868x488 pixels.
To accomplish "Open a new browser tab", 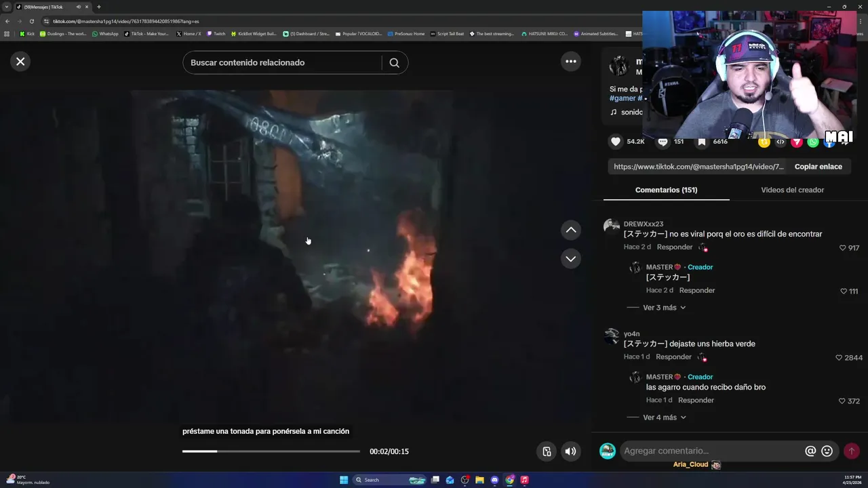I will (99, 7).
